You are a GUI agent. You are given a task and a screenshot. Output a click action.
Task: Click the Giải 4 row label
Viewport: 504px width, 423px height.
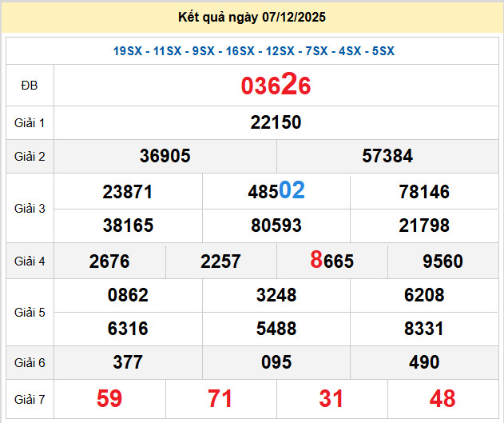tap(30, 261)
